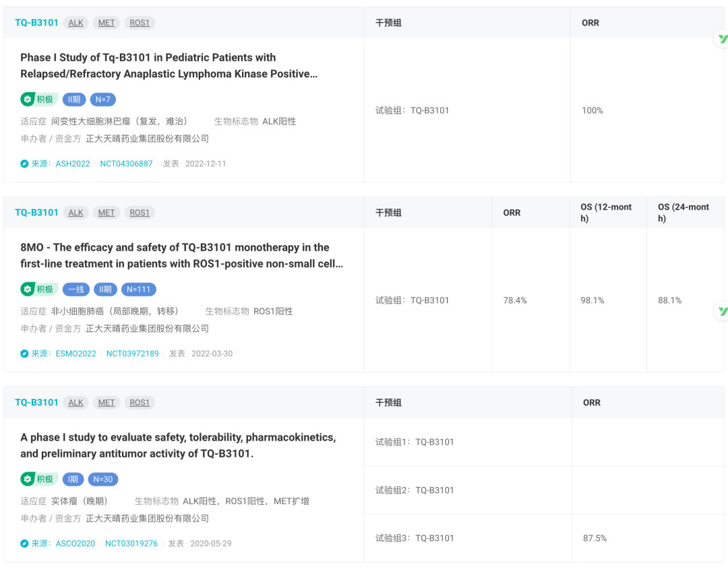Open the ESMO2022 source link
This screenshot has width=728, height=568.
tap(75, 354)
